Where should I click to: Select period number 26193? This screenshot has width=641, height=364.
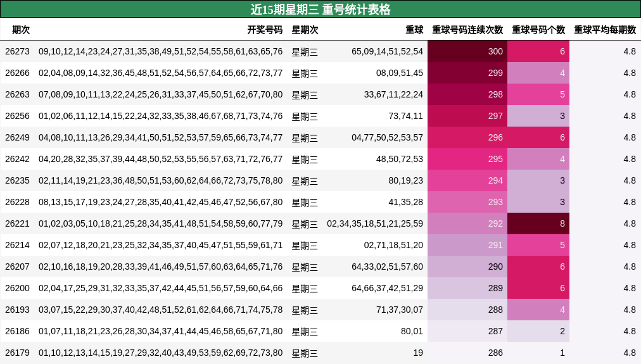point(17,310)
